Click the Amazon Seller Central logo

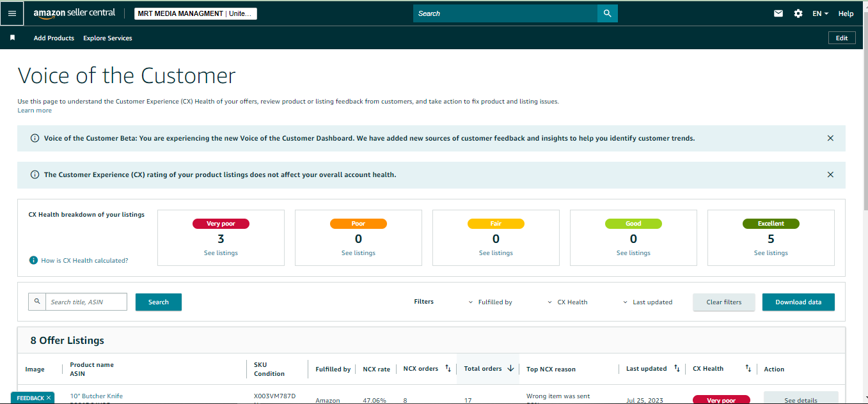(74, 13)
